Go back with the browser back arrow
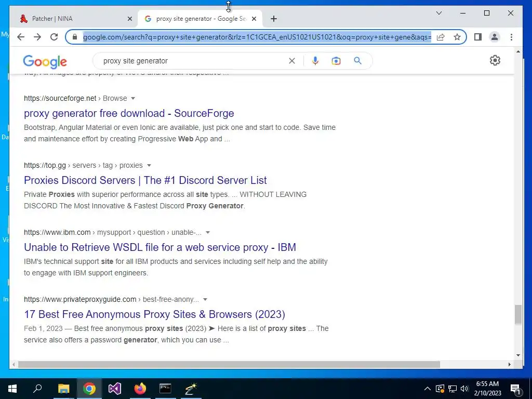 point(21,37)
